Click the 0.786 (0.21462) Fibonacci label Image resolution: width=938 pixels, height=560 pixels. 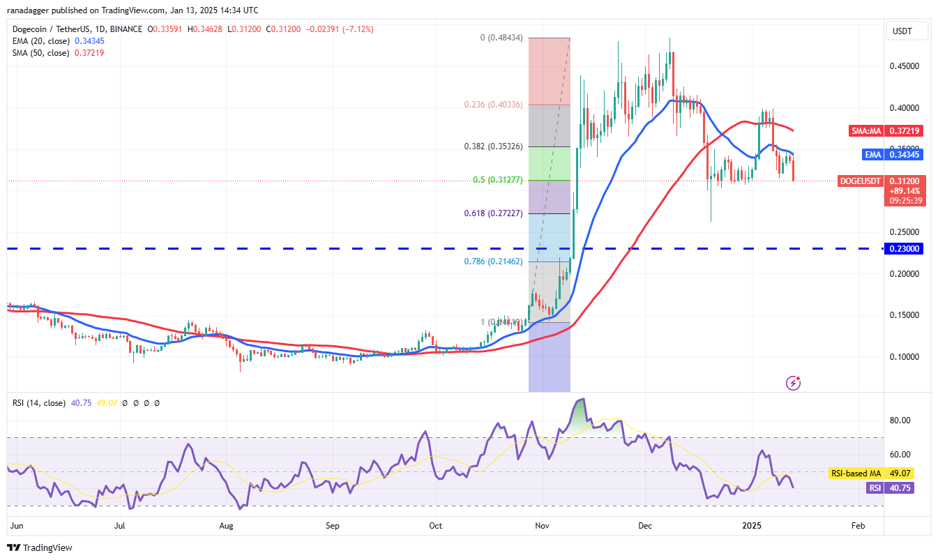pyautogui.click(x=494, y=262)
